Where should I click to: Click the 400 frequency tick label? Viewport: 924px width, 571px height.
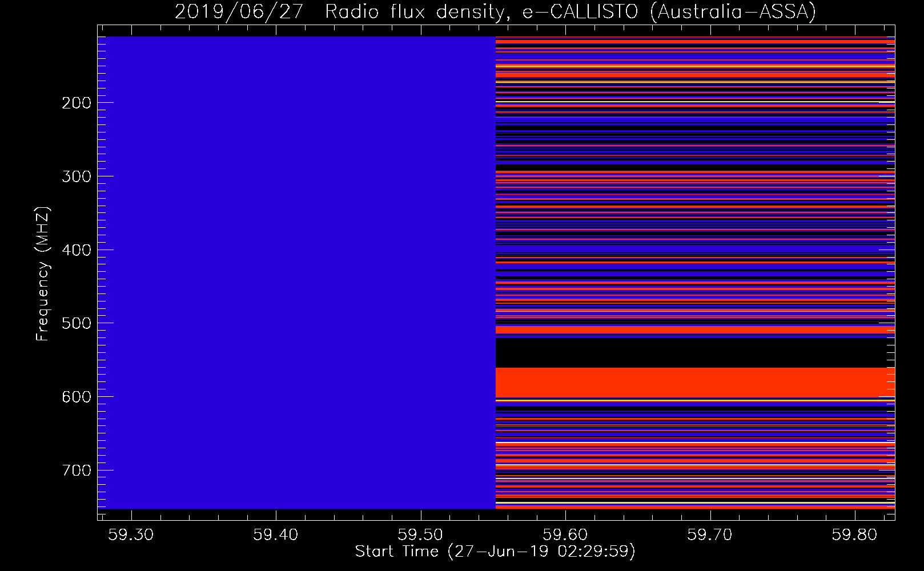point(76,250)
